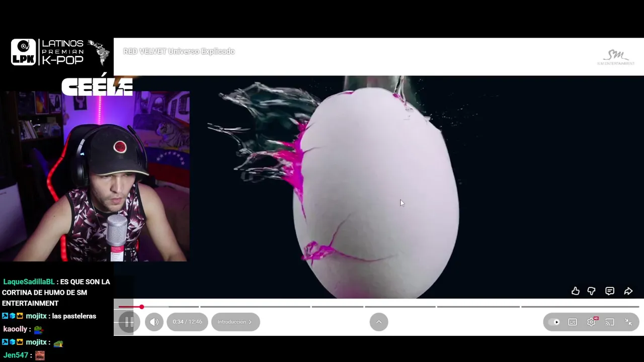Screen dimensions: 644x362
Task: Click the emote in Jen547's chat message
Action: [x=40, y=355]
